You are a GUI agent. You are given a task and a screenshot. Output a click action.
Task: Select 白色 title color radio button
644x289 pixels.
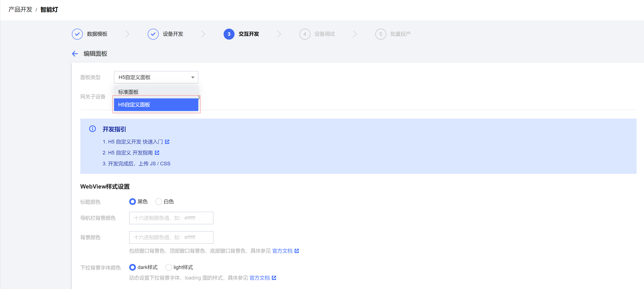158,202
